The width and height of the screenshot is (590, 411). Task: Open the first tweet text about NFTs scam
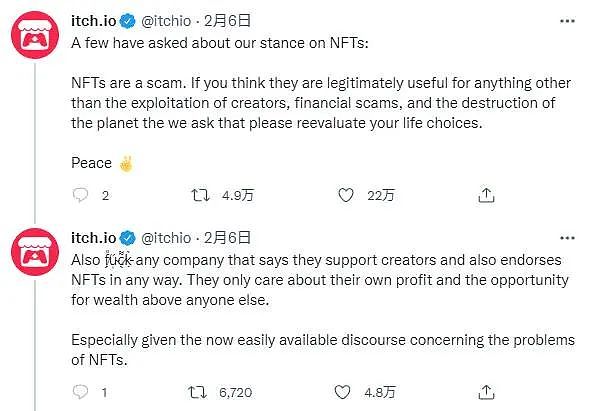(321, 103)
